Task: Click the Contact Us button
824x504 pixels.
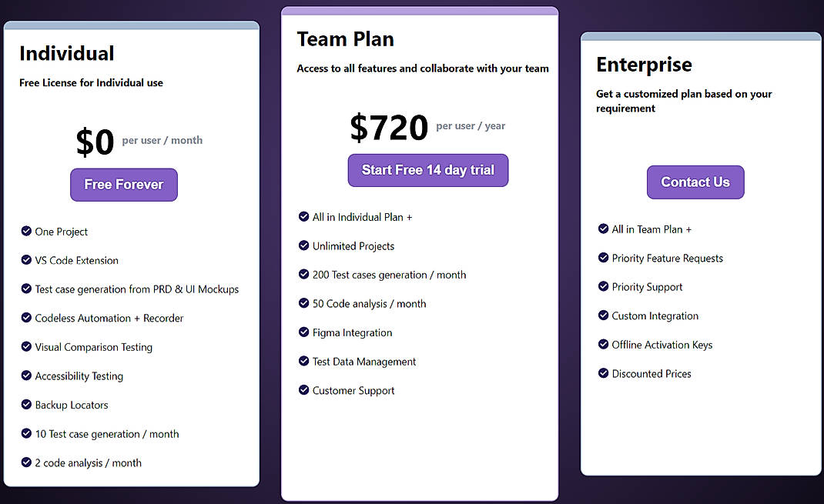Action: 695,182
